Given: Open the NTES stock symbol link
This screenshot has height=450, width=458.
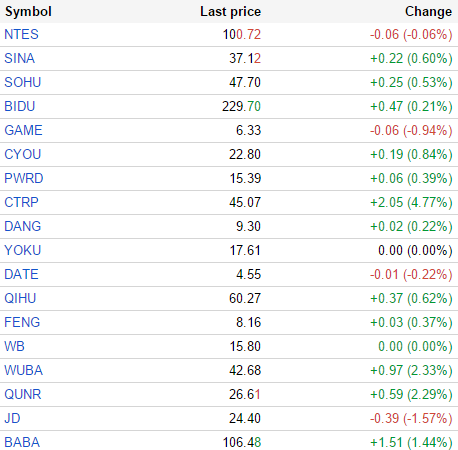Looking at the screenshot, I should (21, 34).
